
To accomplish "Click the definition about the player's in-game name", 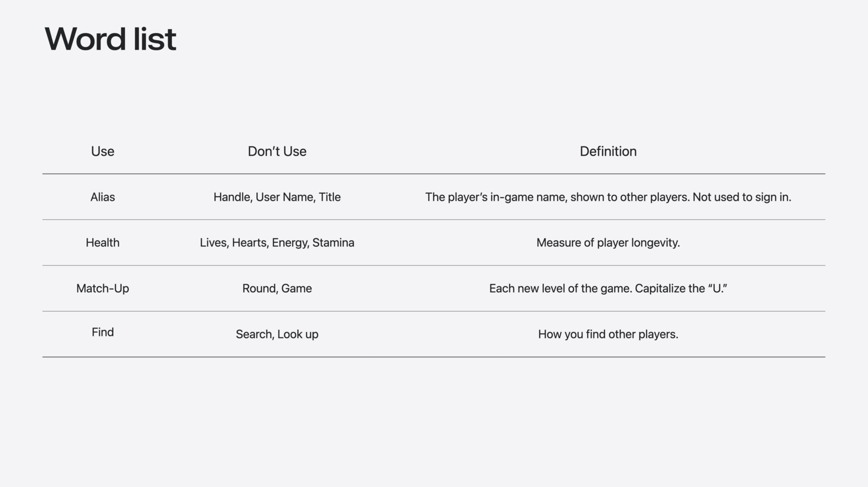I will tap(608, 197).
